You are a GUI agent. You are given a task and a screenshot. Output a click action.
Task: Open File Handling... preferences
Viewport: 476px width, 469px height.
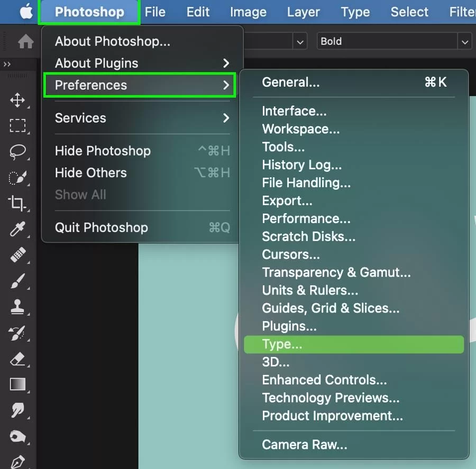tap(354, 183)
